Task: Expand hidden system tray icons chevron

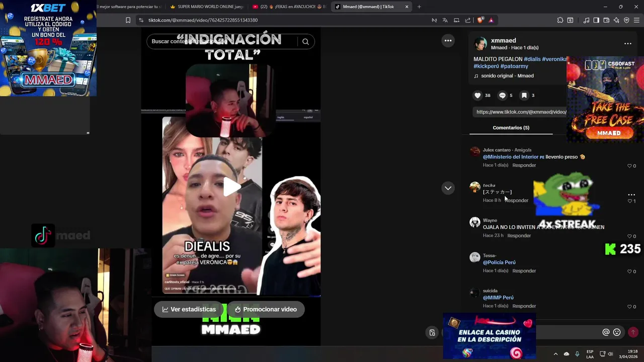Action: 555,354
